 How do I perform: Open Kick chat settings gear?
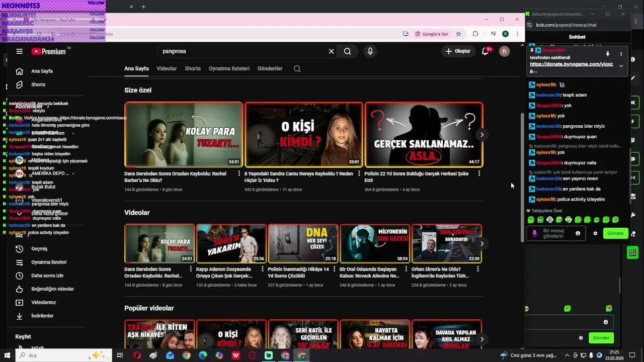595,233
